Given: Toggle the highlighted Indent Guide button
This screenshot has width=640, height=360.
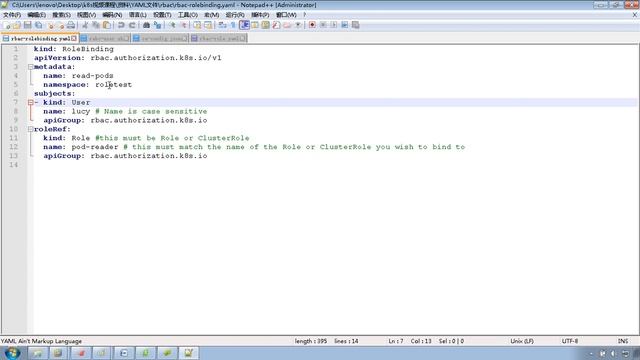Looking at the screenshot, I should 244,25.
